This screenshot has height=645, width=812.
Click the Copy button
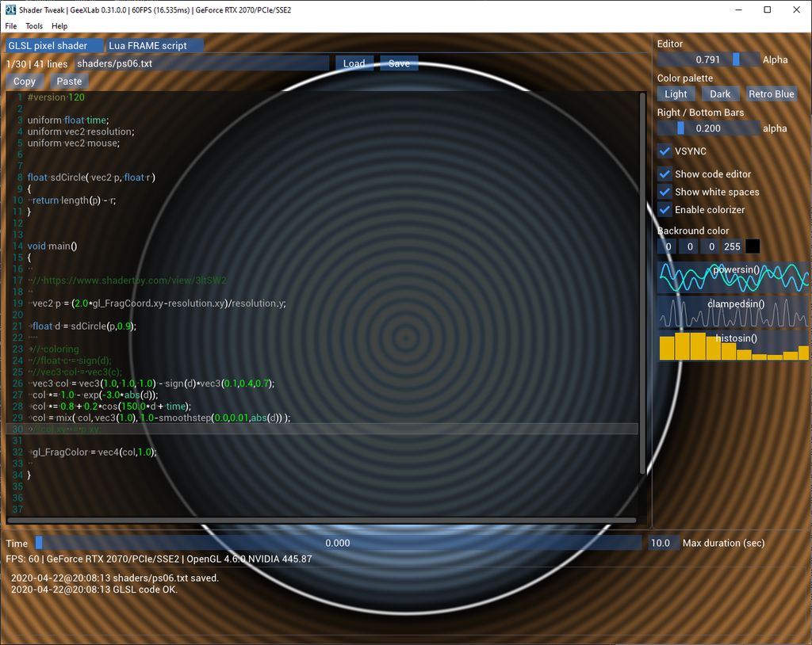(25, 82)
